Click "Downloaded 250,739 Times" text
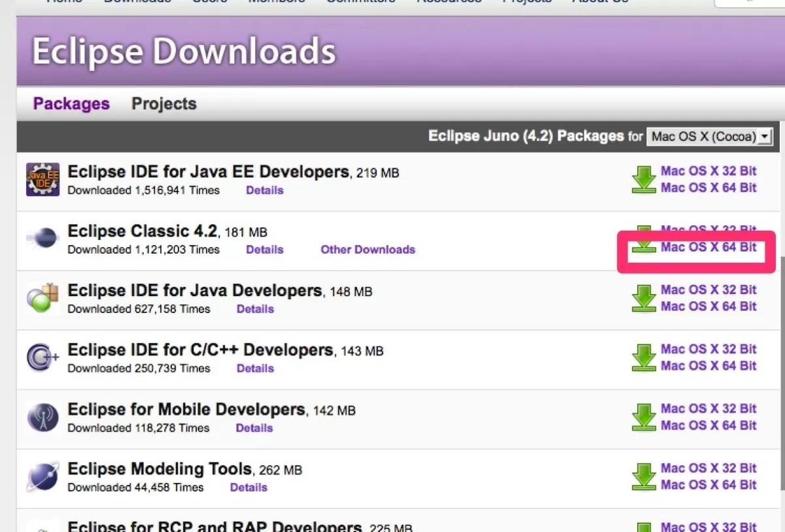 (139, 369)
